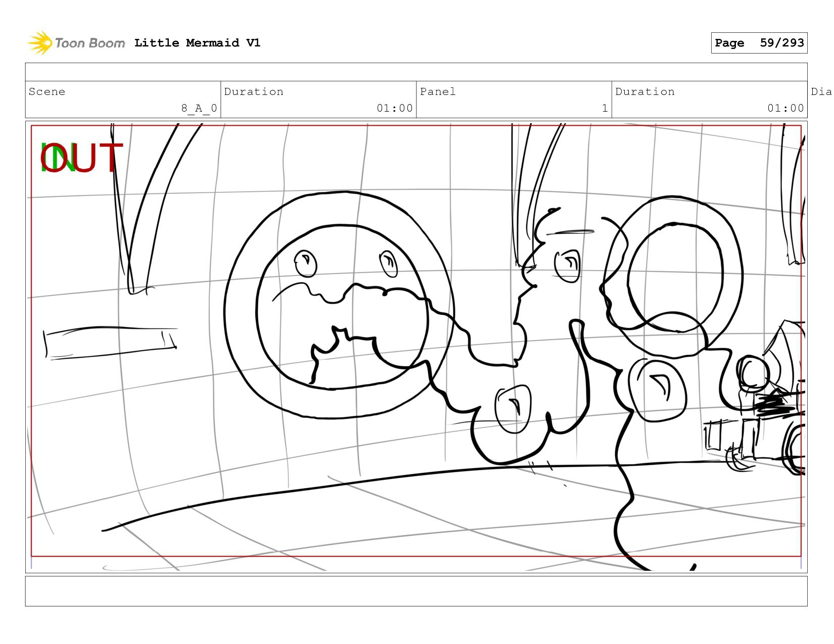Click the 'Scene' header label
Screen dimensions: 834x644
pos(47,91)
